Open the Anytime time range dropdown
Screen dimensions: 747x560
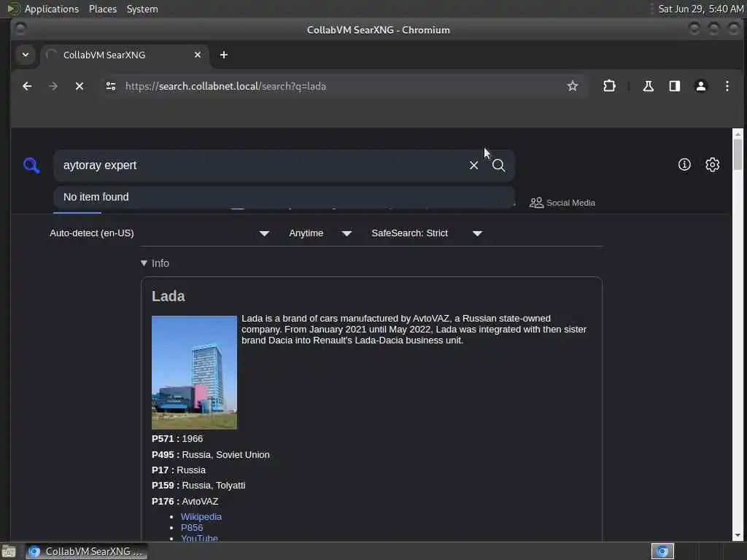pyautogui.click(x=320, y=233)
